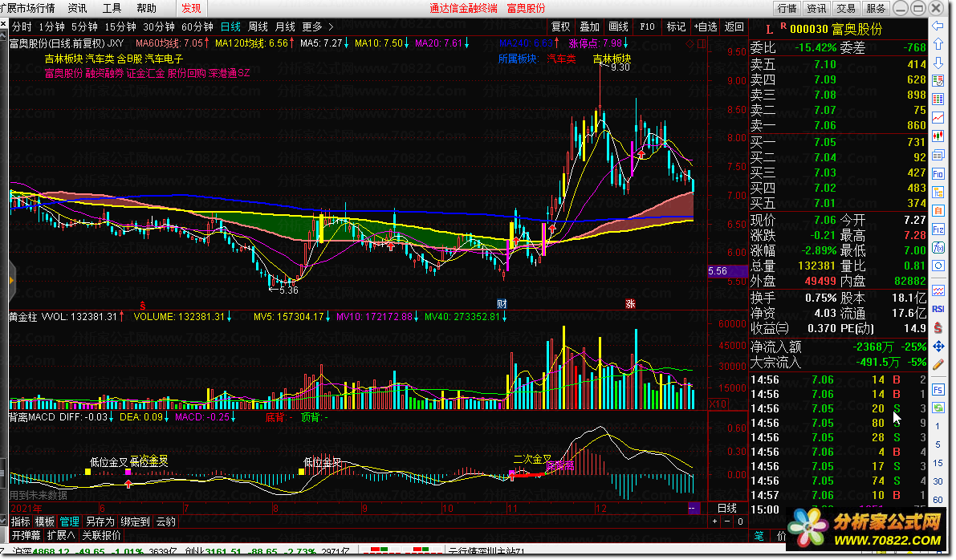This screenshot has height=560, width=956.
Task: Click the F12 sidebar icon
Action: coord(938,229)
